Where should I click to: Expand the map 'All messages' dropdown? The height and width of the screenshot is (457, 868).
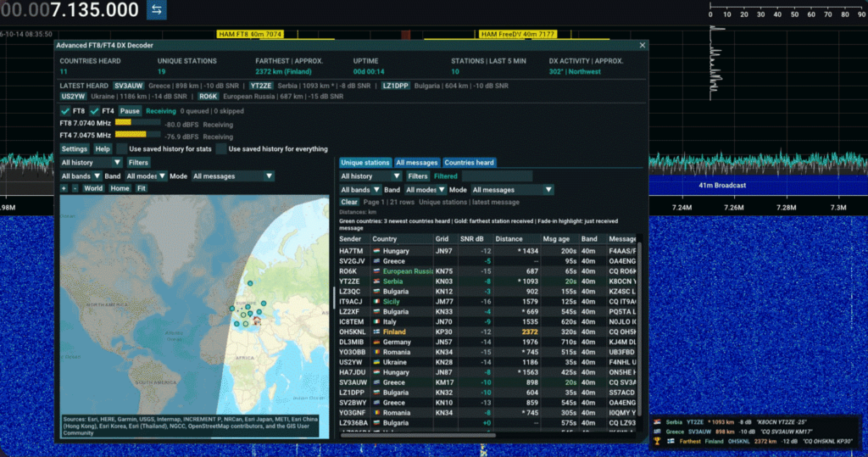click(x=232, y=176)
